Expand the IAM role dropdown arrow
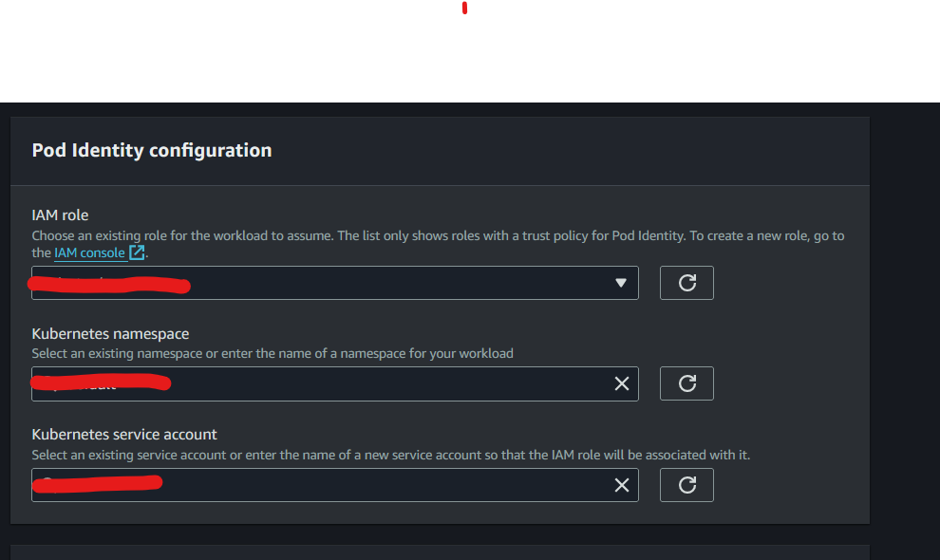 pos(620,283)
